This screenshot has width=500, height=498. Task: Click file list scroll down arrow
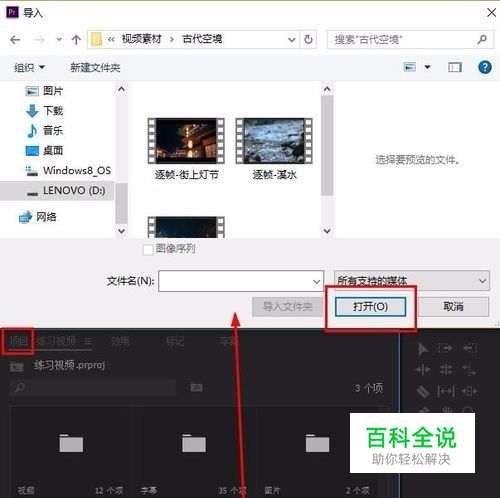pyautogui.click(x=327, y=231)
